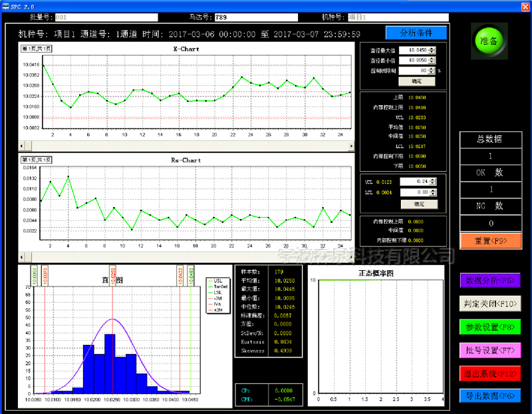The width and height of the screenshot is (532, 414).
Task: Click the green 准备 status indicator
Action: 489,41
